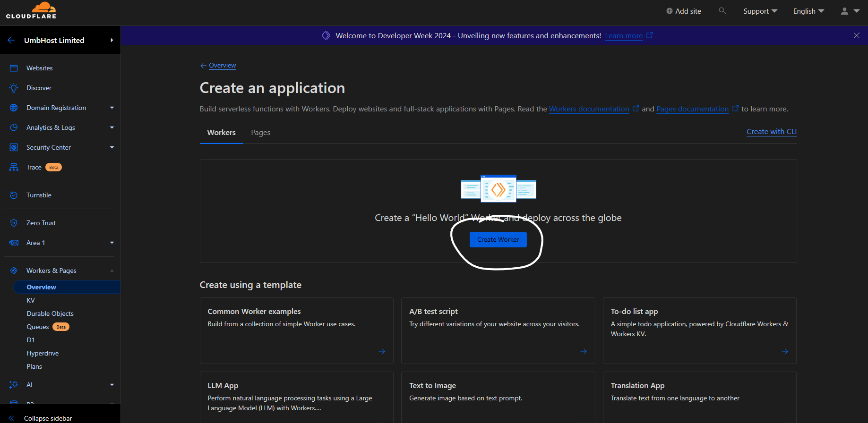
Task: Collapse the Workers & Pages section arrow
Action: point(112,271)
